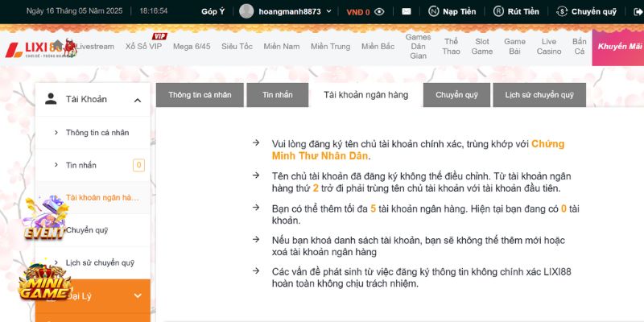Switch to the Chuyển quỹ tab
The height and width of the screenshot is (322, 644).
(456, 95)
